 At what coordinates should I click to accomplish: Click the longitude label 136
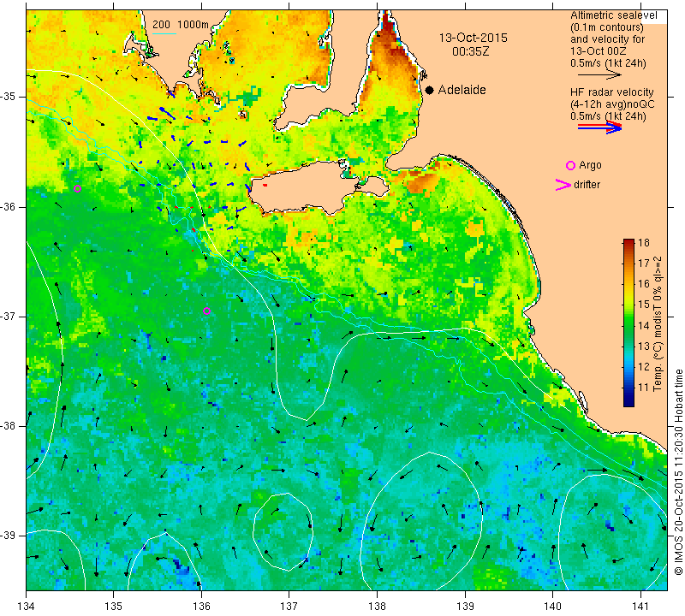201,606
